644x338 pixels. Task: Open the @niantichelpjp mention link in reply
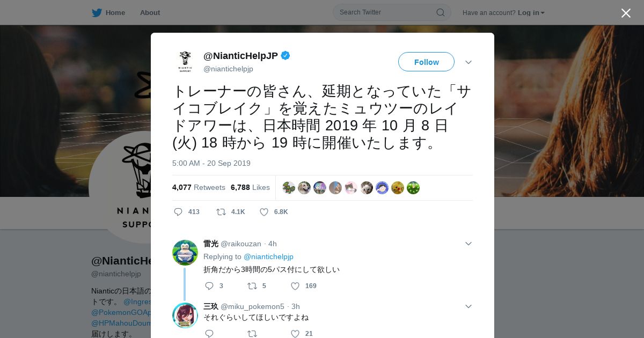pos(268,256)
